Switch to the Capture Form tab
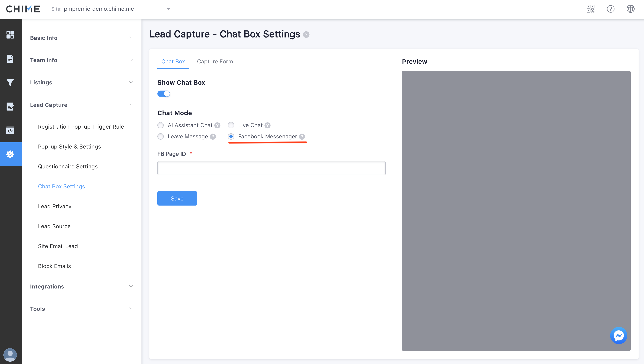644x364 pixels. [x=215, y=62]
